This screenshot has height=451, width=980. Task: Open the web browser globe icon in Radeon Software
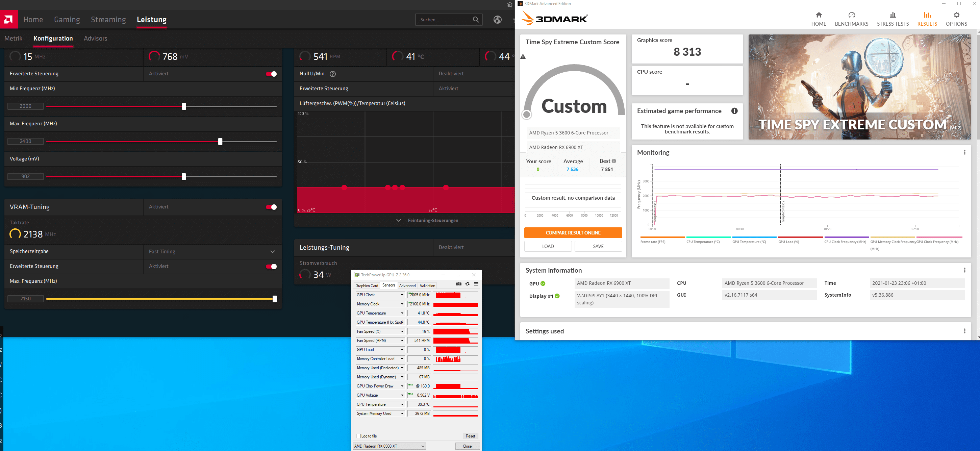(x=497, y=19)
